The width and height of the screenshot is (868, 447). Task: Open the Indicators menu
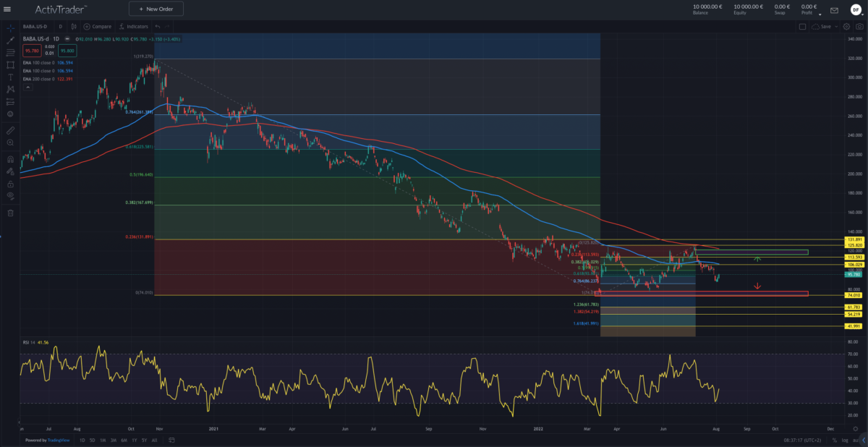point(134,27)
